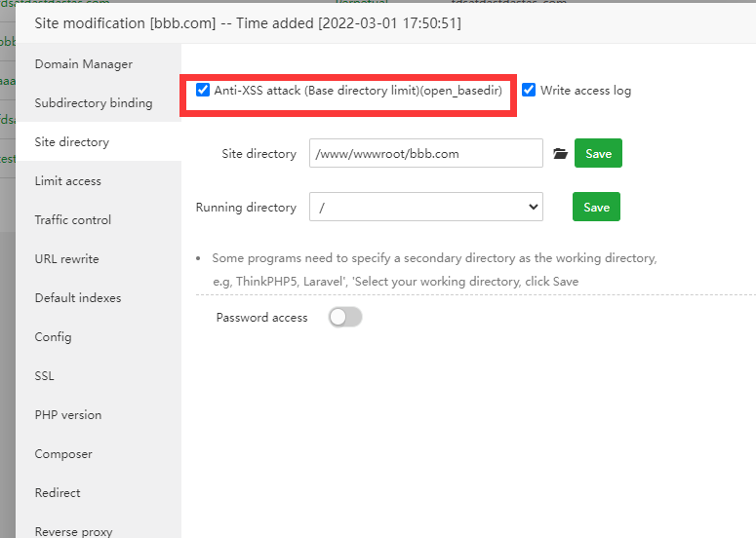Click the Site directory path field

tap(425, 154)
